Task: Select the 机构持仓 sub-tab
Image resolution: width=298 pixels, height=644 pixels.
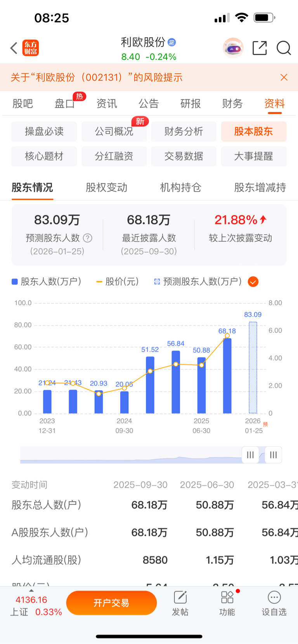Action: coord(181,188)
